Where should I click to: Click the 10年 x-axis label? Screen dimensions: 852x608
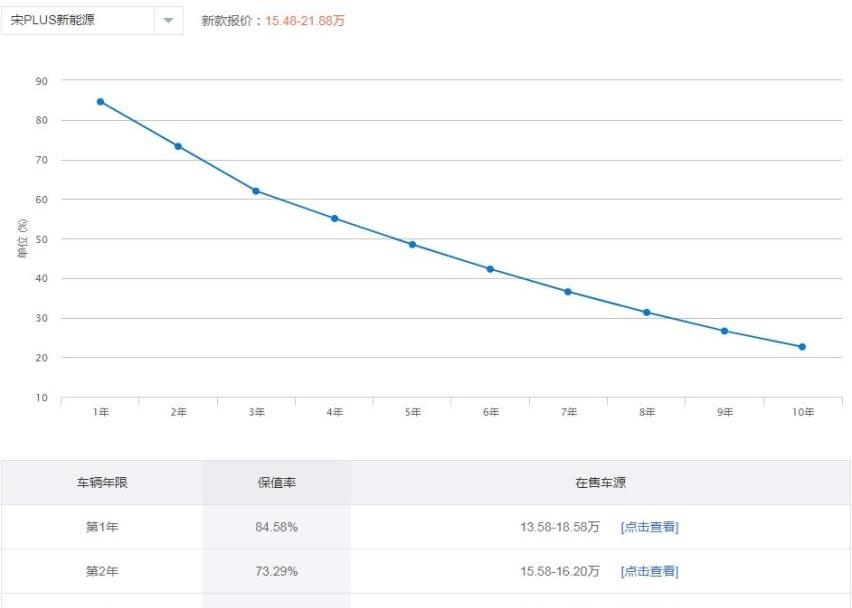[803, 412]
